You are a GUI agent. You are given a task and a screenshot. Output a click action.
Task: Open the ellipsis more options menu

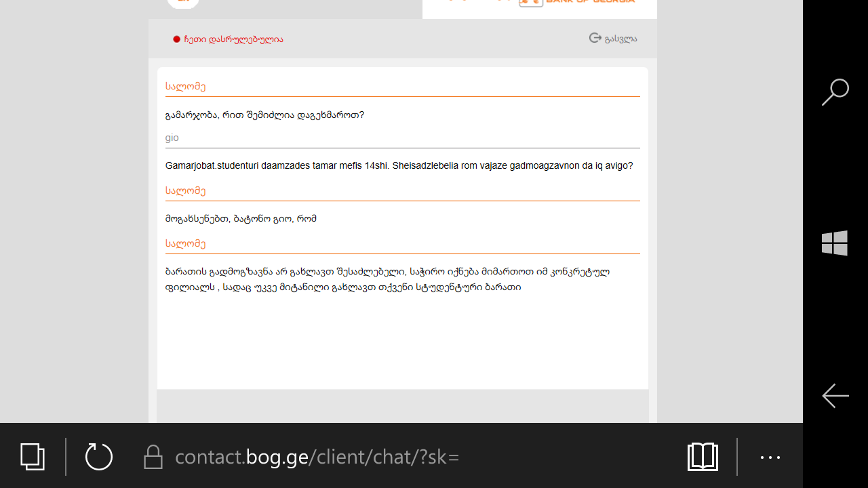(770, 457)
